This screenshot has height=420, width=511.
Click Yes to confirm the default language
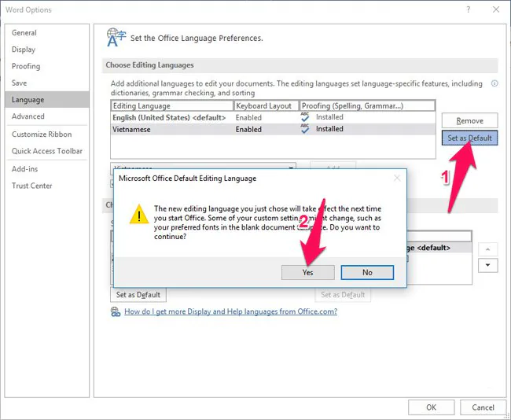[x=308, y=272]
